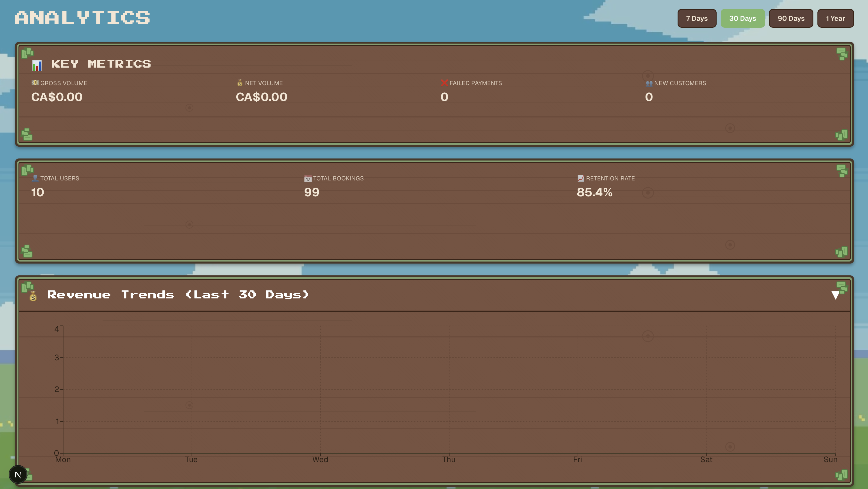Screen dimensions: 868x489
Task: Click the y-axis value 2
Action: click(x=57, y=389)
